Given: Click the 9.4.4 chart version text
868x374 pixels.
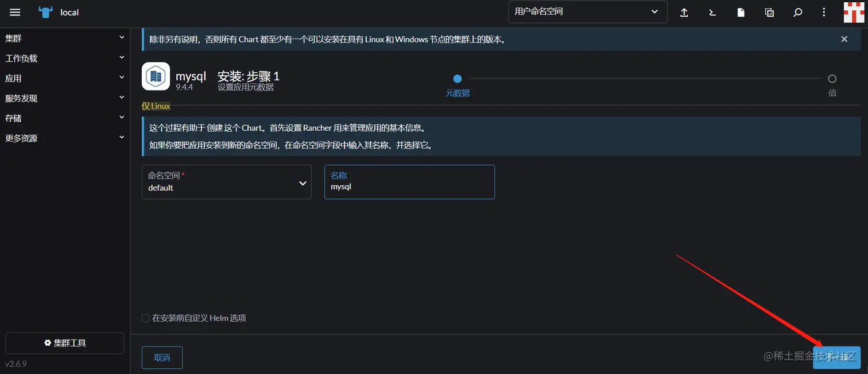Looking at the screenshot, I should point(184,87).
